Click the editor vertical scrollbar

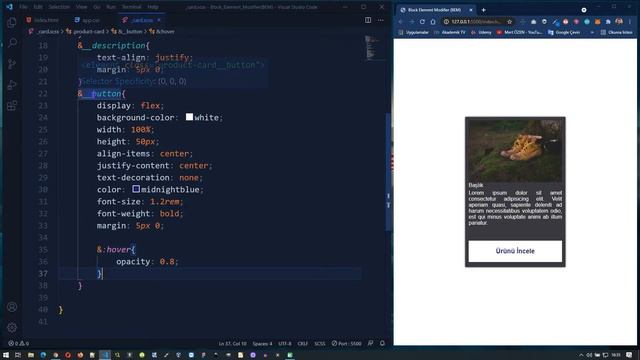(x=388, y=171)
